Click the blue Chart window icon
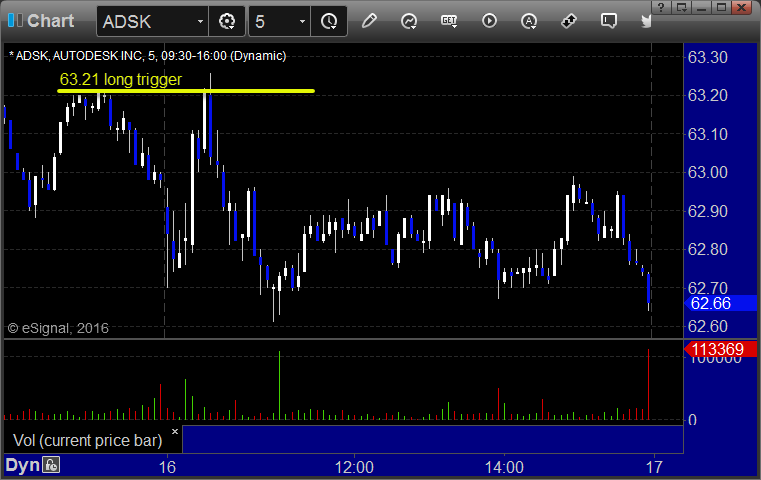 point(15,20)
